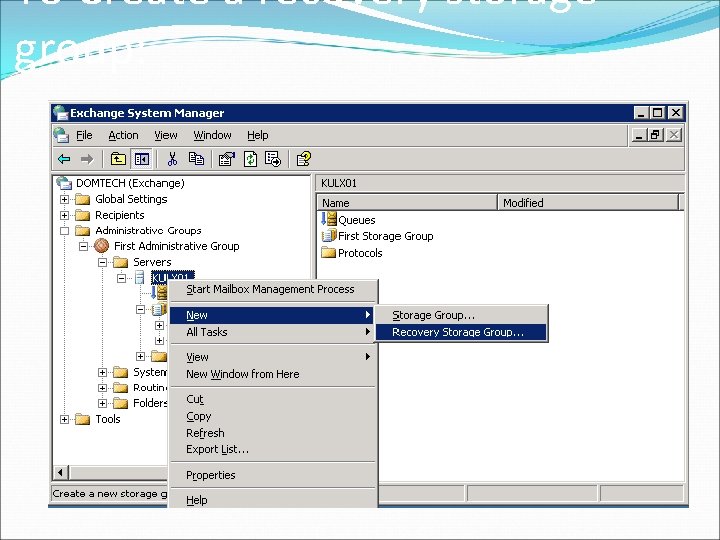Expand the Recipients node
The height and width of the screenshot is (540, 720).
tap(64, 215)
